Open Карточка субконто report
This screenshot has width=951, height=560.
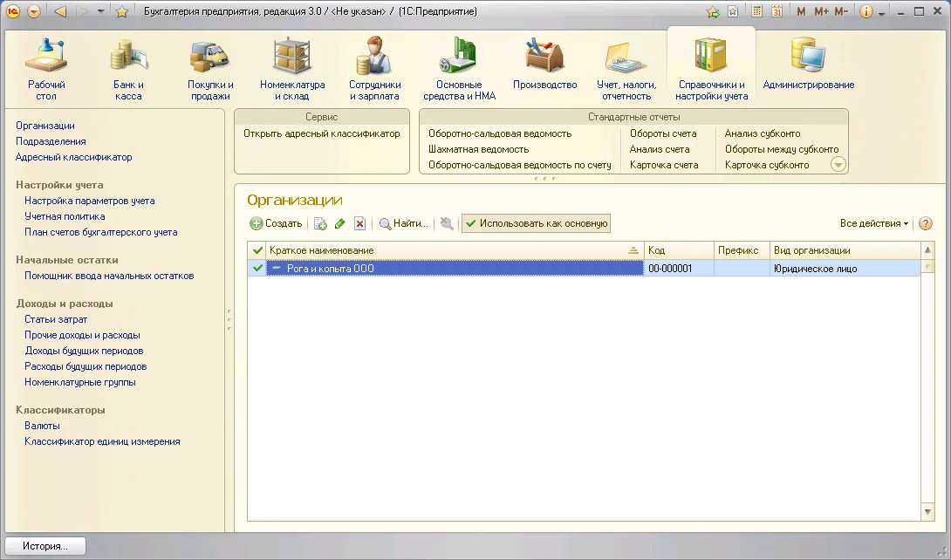767,165
